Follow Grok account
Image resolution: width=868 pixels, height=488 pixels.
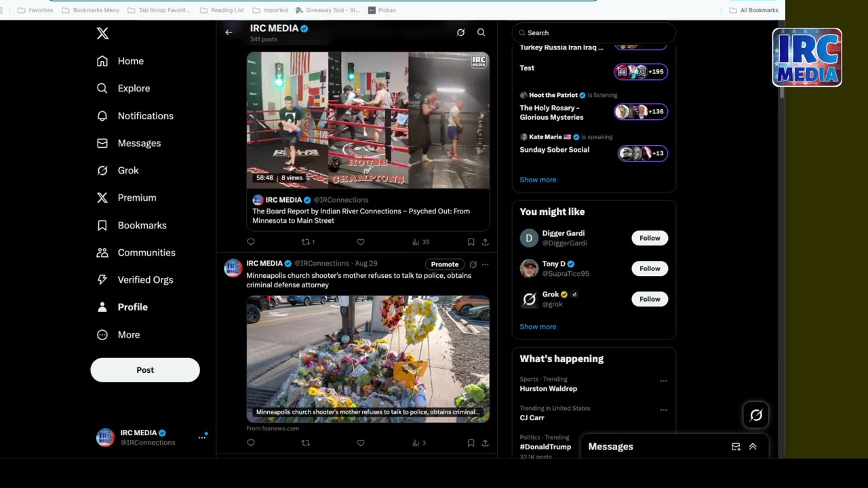(650, 299)
